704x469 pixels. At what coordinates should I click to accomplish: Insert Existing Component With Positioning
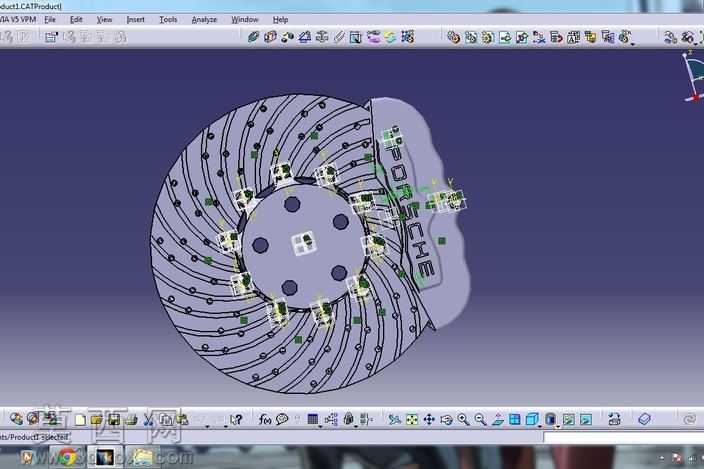point(522,37)
